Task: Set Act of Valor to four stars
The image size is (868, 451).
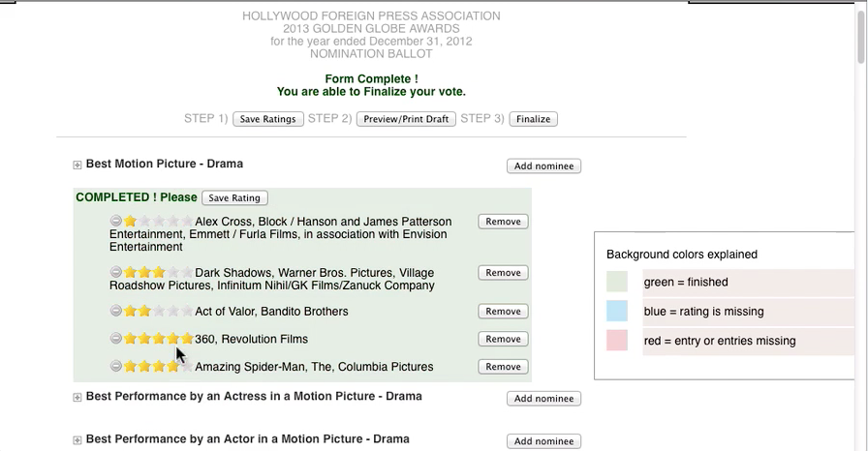Action: (172, 312)
